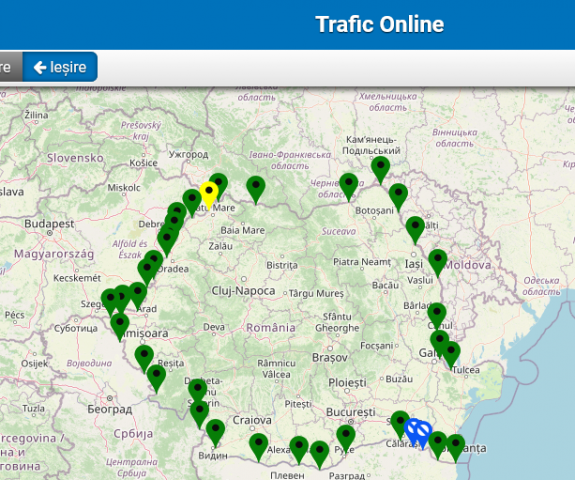Click the green marker above Călărași
Image resolution: width=575 pixels, height=480 pixels.
click(400, 425)
